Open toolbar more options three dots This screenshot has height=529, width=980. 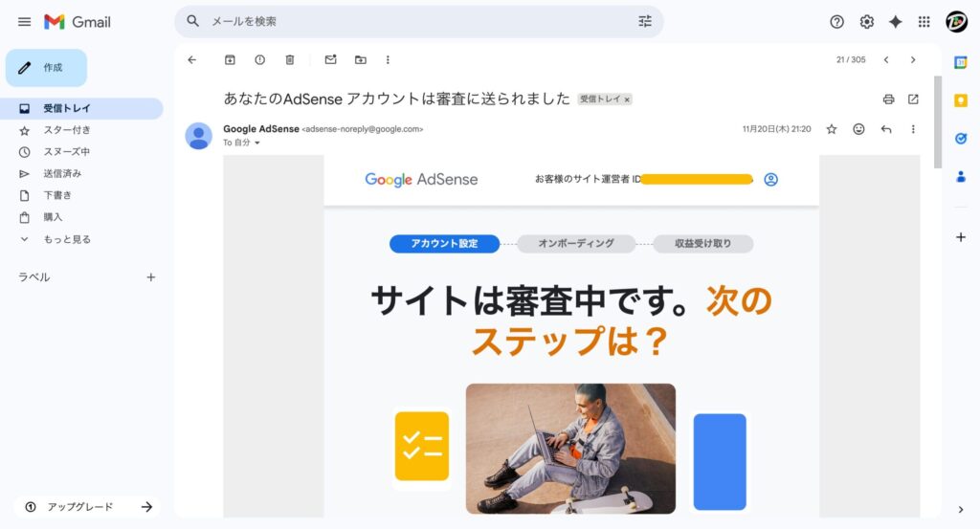click(x=389, y=60)
